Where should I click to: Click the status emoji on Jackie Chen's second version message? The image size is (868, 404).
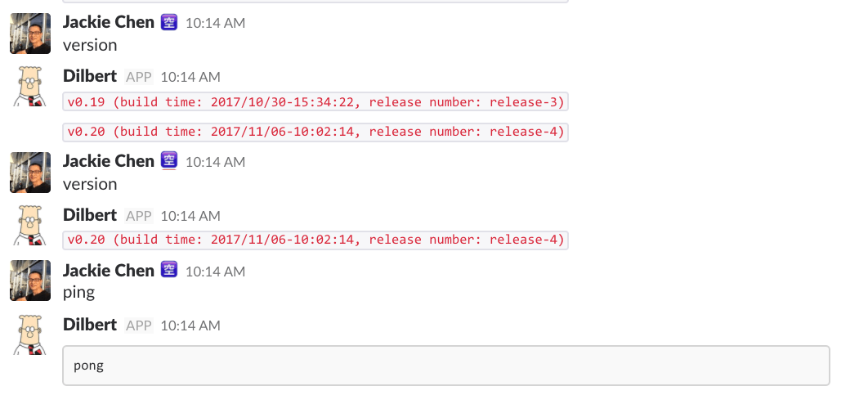169,161
